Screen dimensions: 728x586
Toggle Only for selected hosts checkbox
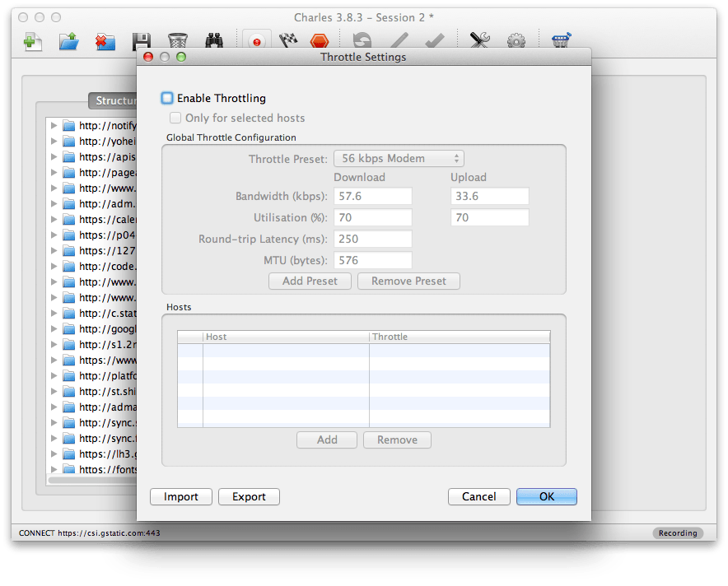[175, 118]
